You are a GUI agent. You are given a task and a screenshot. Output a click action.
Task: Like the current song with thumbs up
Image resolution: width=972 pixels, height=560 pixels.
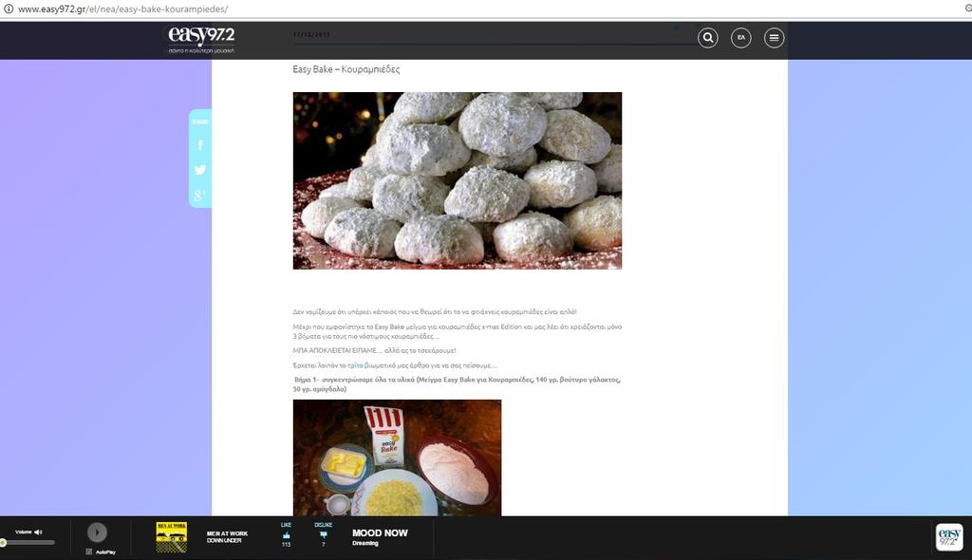point(286,535)
